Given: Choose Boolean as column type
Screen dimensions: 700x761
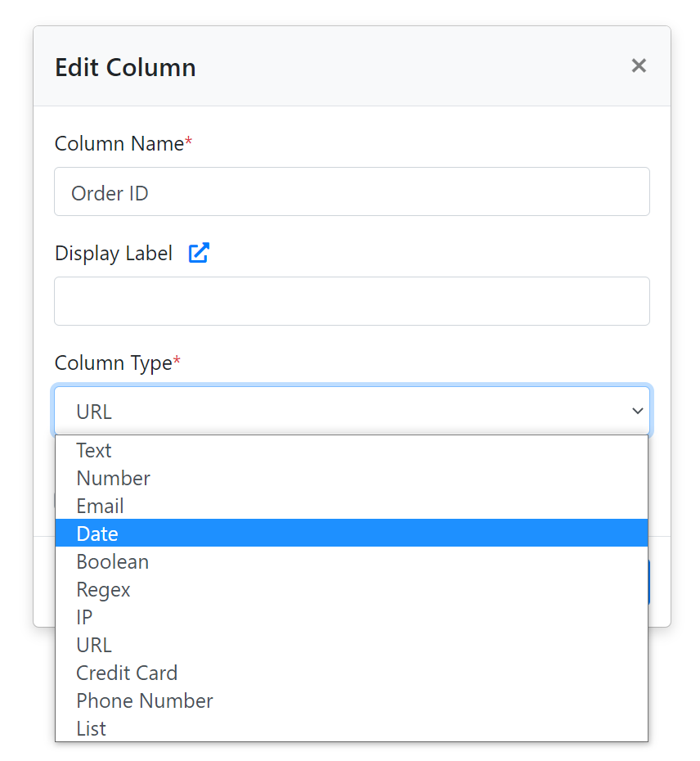Looking at the screenshot, I should pos(112,561).
